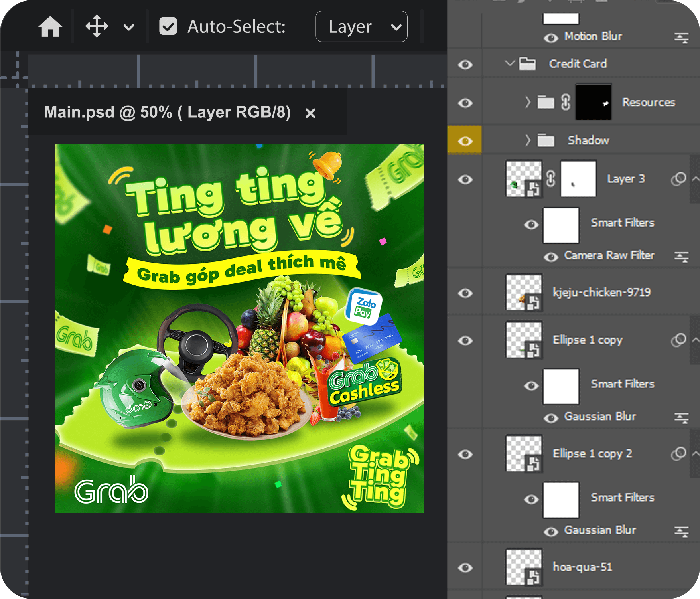Select the Layer 3 layer name
Screen dimensions: 700x599
[625, 178]
